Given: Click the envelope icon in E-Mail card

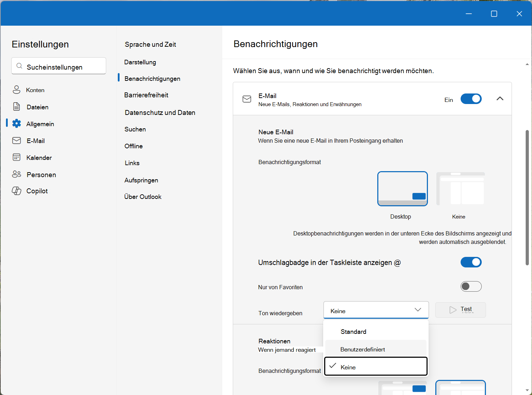Looking at the screenshot, I should (247, 99).
